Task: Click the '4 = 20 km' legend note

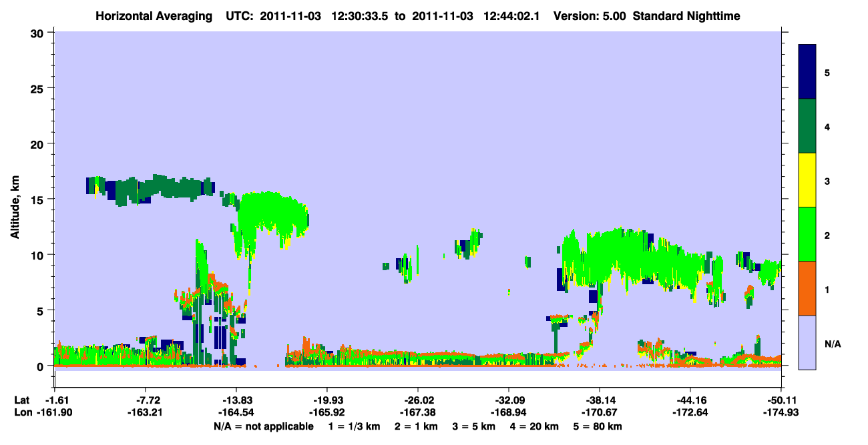Action: tap(535, 426)
